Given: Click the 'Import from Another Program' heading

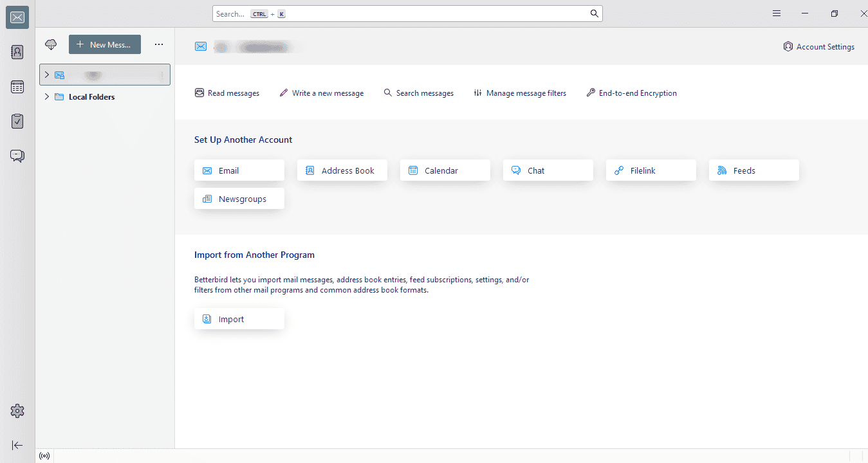Looking at the screenshot, I should coord(254,255).
